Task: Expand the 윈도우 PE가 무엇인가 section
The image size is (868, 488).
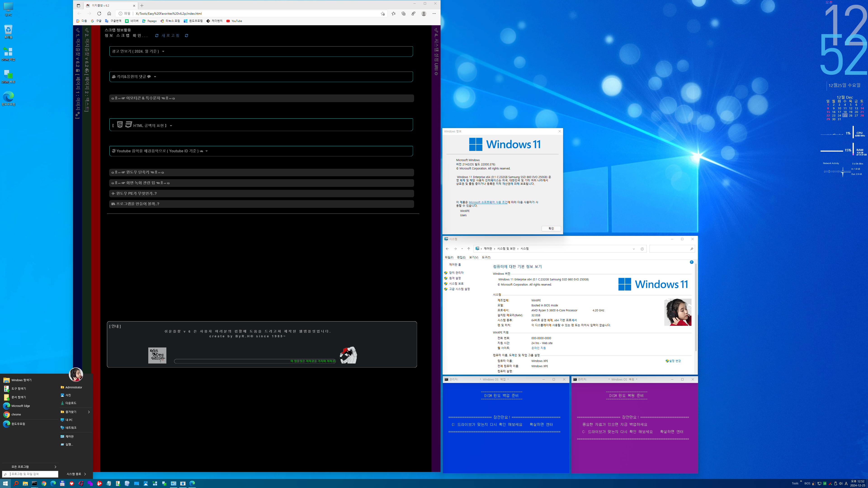Action: 262,193
